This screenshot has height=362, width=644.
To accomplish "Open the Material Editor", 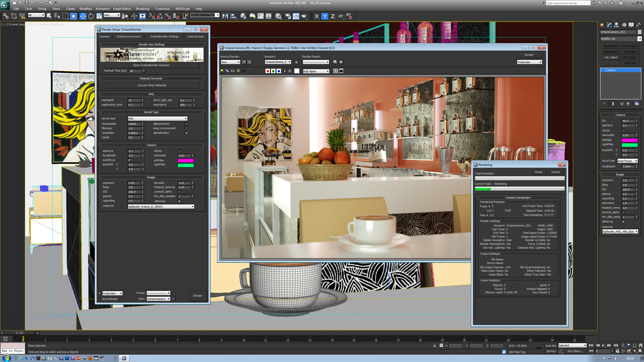I will (278, 16).
